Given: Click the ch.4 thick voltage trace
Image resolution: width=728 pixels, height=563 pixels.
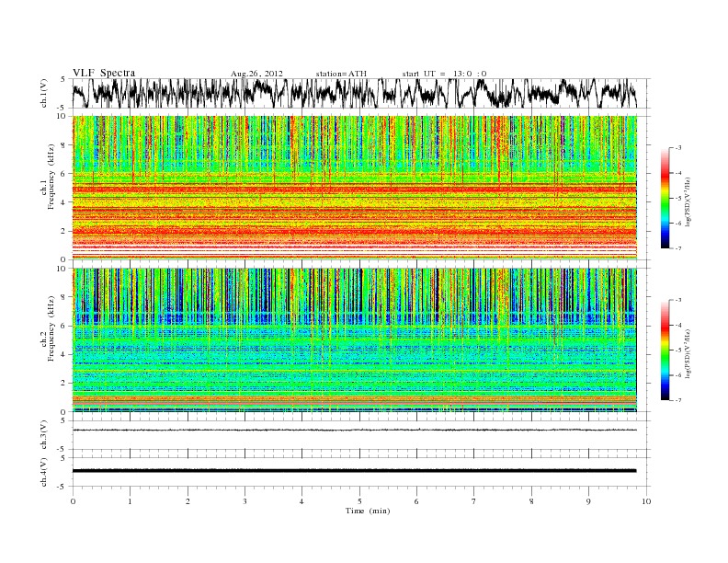Looking at the screenshot, I should [355, 471].
